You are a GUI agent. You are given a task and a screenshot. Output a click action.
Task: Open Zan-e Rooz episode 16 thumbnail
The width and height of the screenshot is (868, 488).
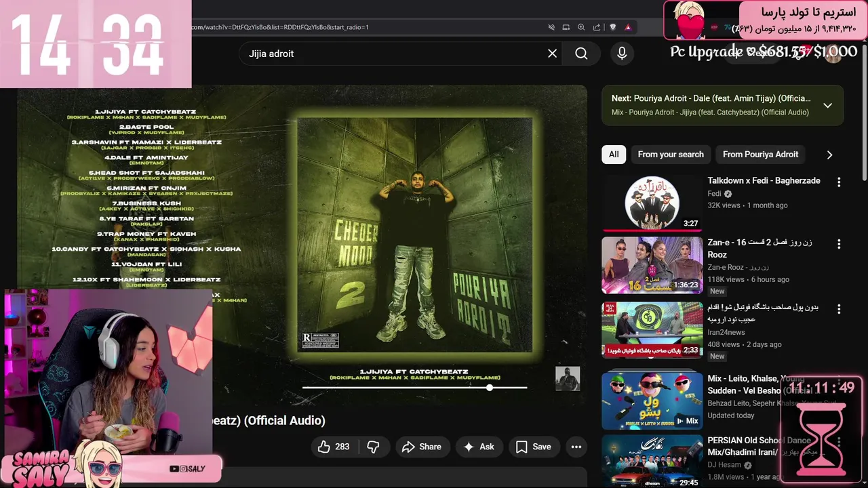(652, 265)
